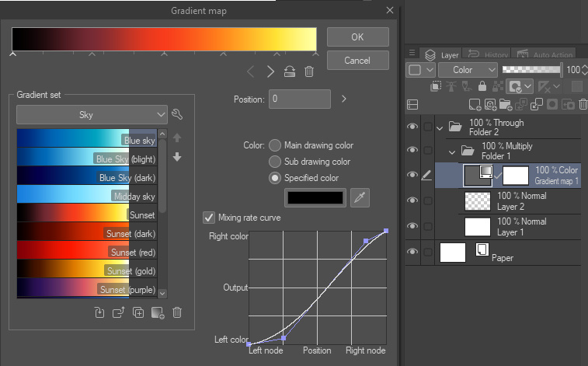588x366 pixels.
Task: Click the duplicate gradient icon below list
Action: click(x=138, y=313)
